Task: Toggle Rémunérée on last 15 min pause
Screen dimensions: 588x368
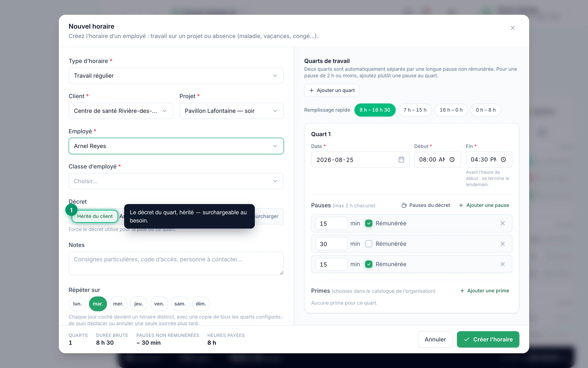Action: click(369, 264)
